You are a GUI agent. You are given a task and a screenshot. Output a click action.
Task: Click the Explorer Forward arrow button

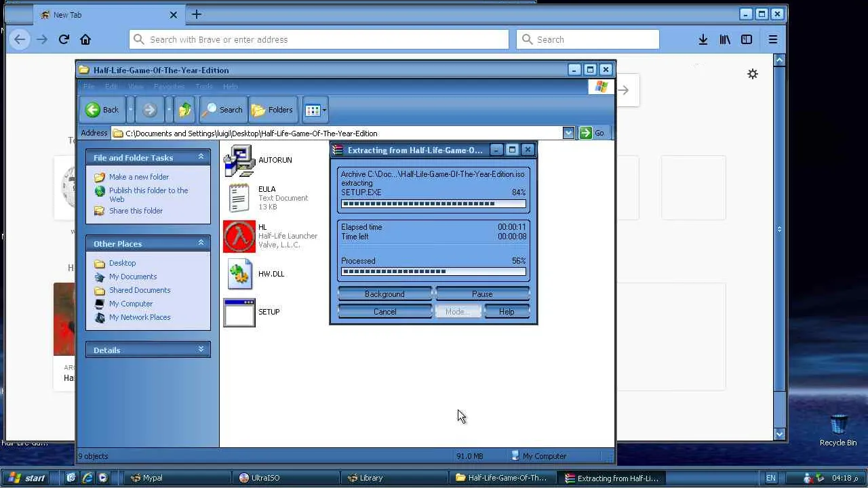pos(150,110)
